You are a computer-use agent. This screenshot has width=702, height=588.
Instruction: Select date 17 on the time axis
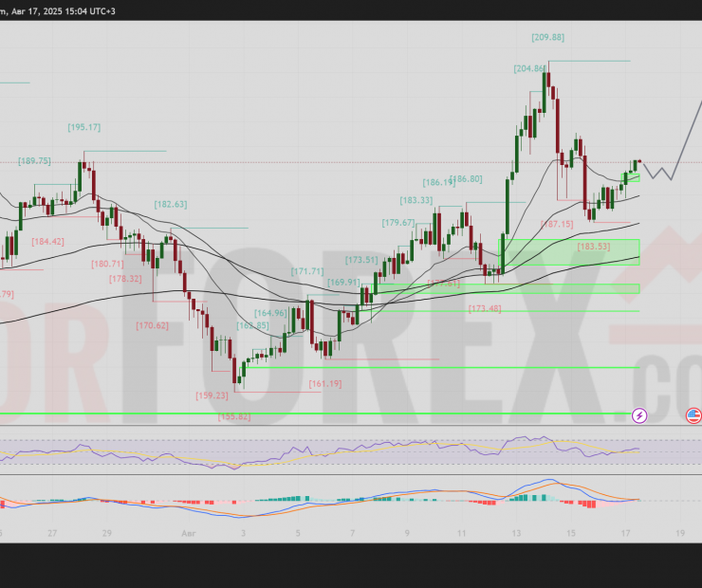pyautogui.click(x=625, y=533)
